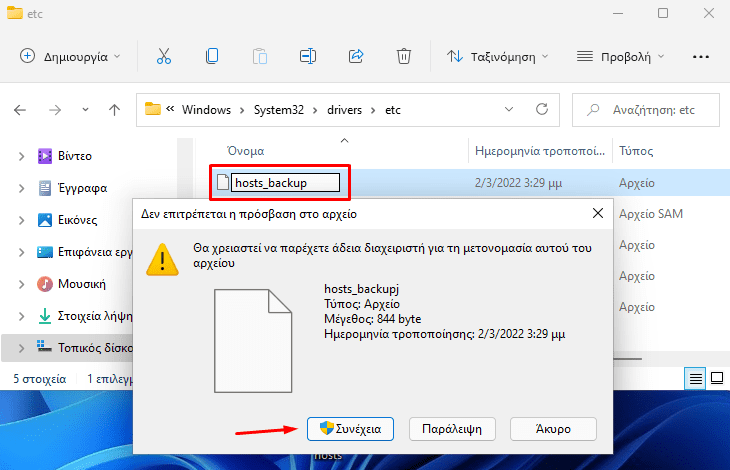Click Συνέχεια to grant administrator permission
This screenshot has height=470, width=730.
pyautogui.click(x=350, y=429)
